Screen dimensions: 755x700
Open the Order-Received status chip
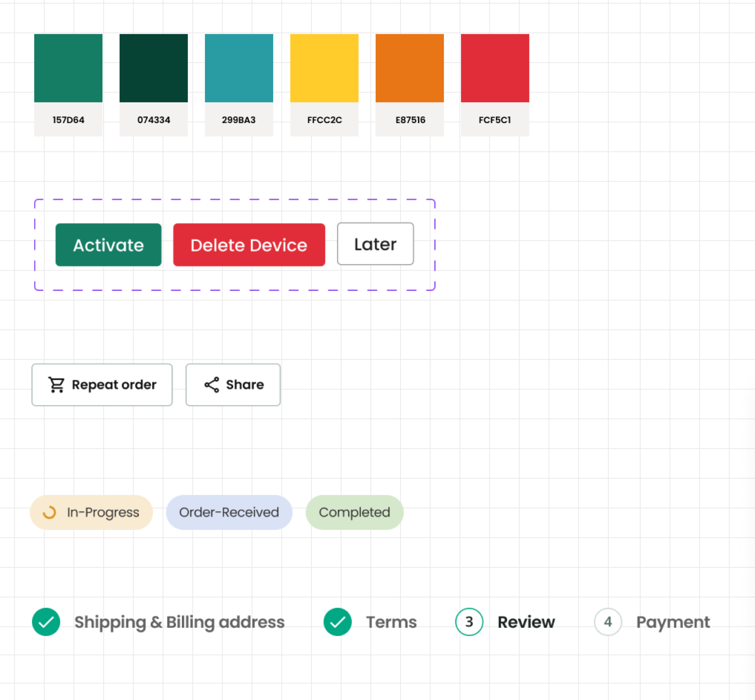[x=229, y=512]
